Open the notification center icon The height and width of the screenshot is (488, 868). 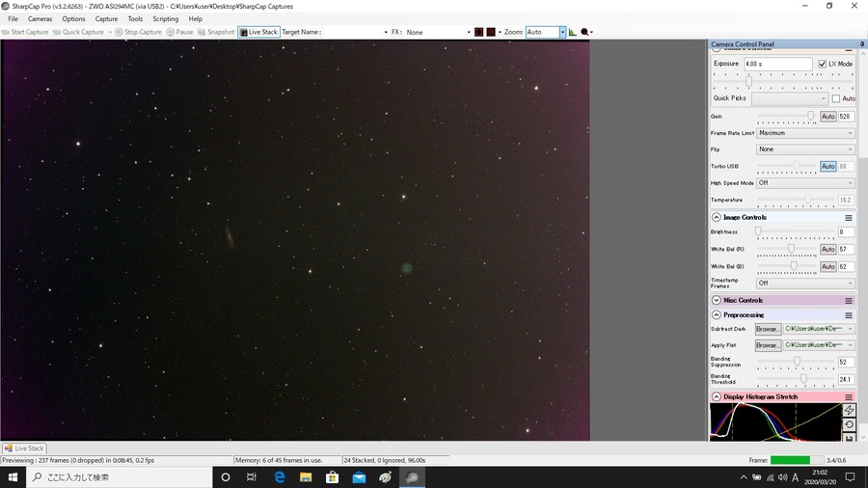click(x=851, y=477)
